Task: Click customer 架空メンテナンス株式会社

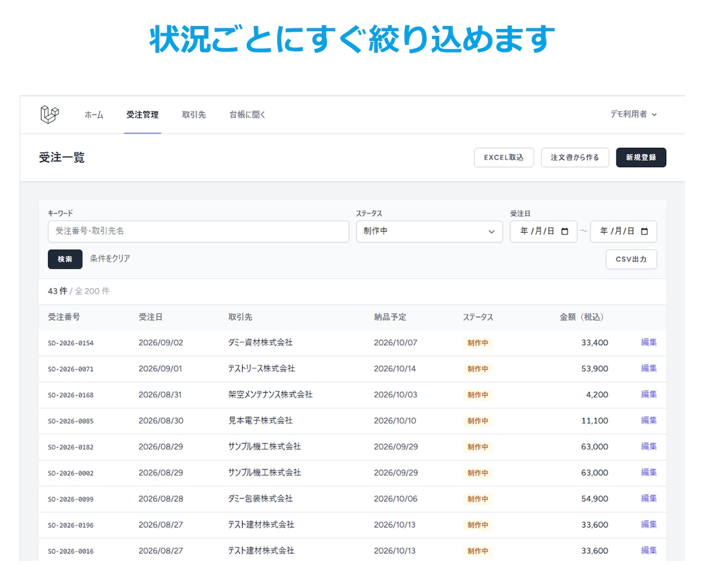Action: 270,394
